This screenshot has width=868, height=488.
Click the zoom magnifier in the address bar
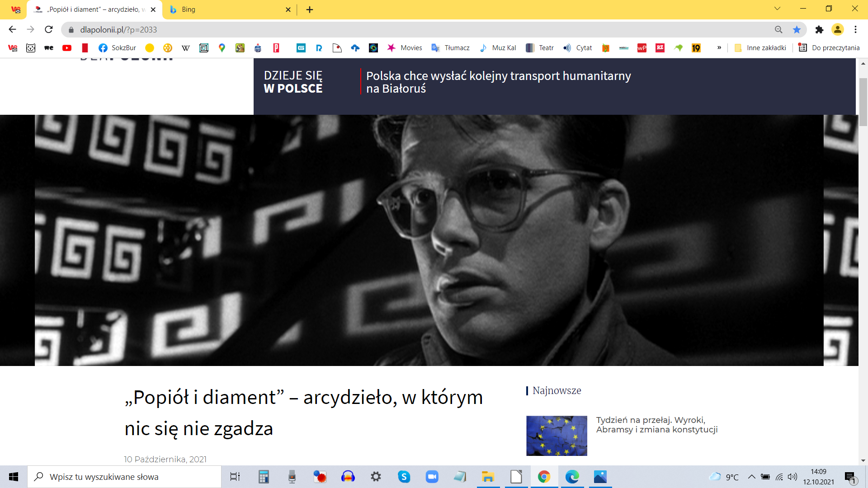pyautogui.click(x=778, y=29)
